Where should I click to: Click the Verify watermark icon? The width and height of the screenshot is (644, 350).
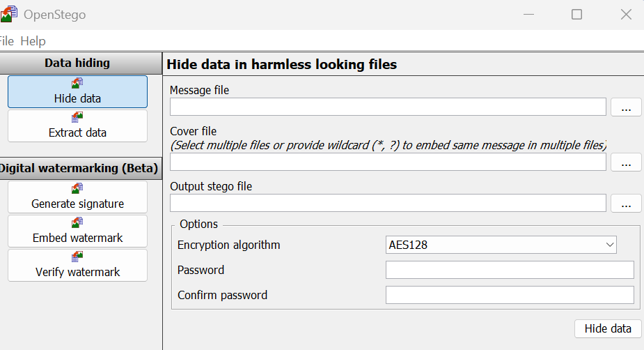pos(77,257)
